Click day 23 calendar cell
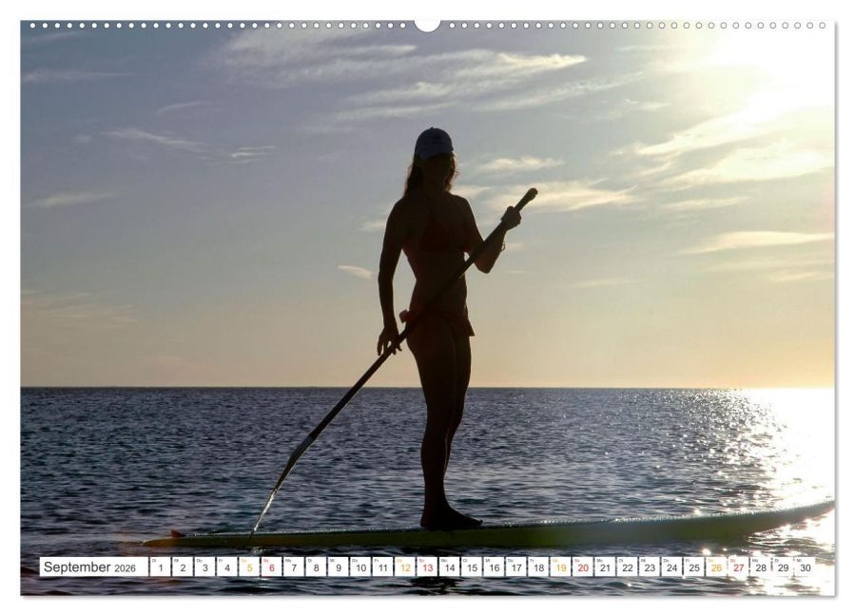Screen dimensions: 855x616 650,567
